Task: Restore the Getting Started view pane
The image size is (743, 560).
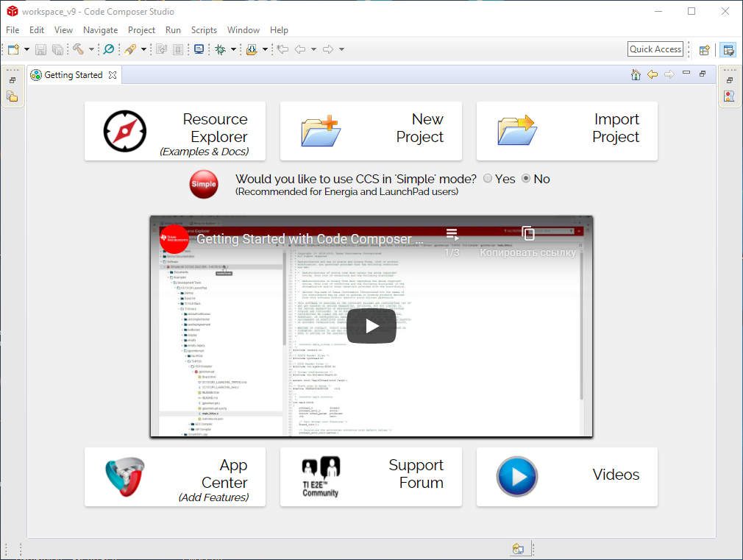Action: [x=703, y=74]
